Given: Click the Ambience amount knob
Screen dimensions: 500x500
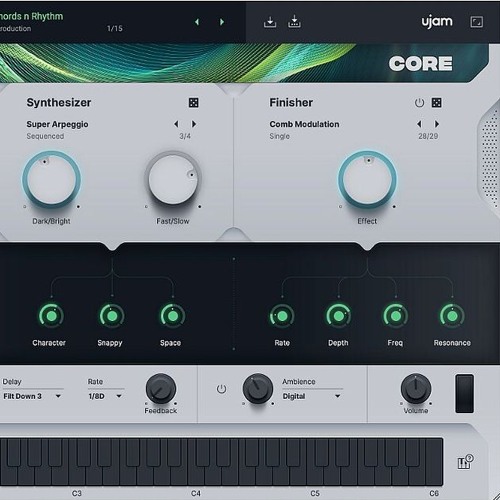Looking at the screenshot, I should [x=258, y=389].
